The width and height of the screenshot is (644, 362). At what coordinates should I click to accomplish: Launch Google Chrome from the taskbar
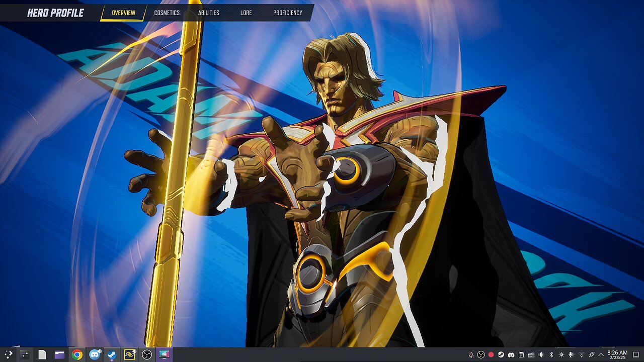pos(77,354)
